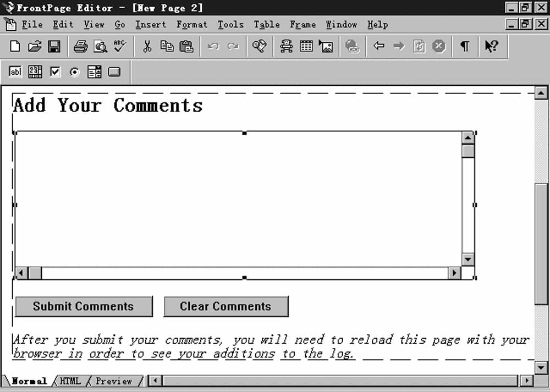This screenshot has width=550, height=392.
Task: Open the Insert menu
Action: pyautogui.click(x=151, y=25)
